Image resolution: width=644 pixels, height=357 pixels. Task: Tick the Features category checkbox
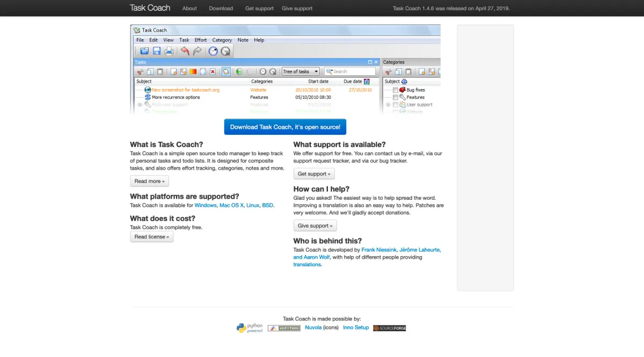point(396,97)
